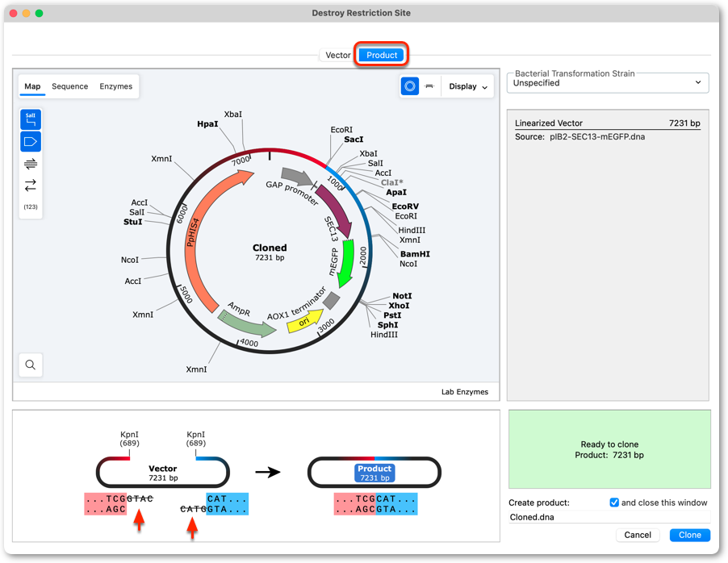Click the Lab Enzymes label
This screenshot has height=563, width=728.
point(464,392)
